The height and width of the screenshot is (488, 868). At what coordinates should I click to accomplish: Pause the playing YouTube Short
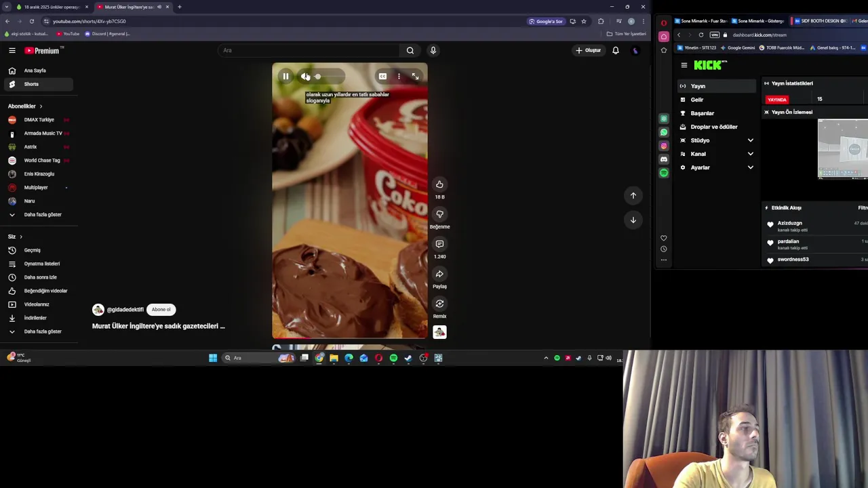285,77
